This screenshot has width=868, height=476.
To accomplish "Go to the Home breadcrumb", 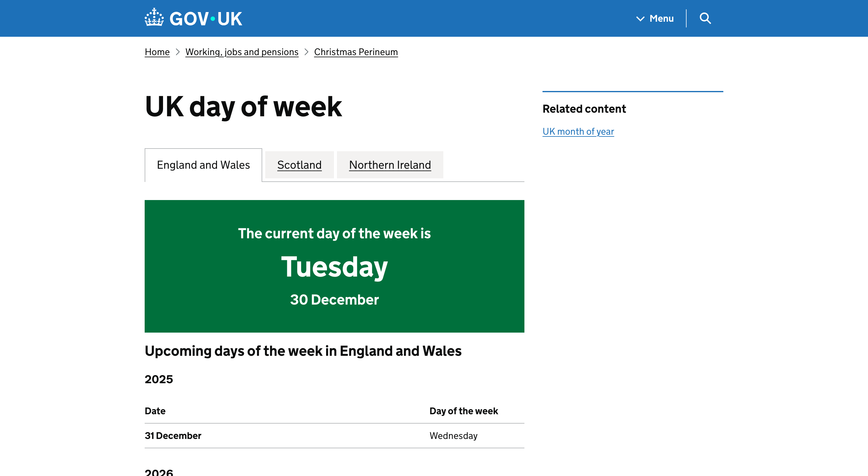I will [157, 52].
